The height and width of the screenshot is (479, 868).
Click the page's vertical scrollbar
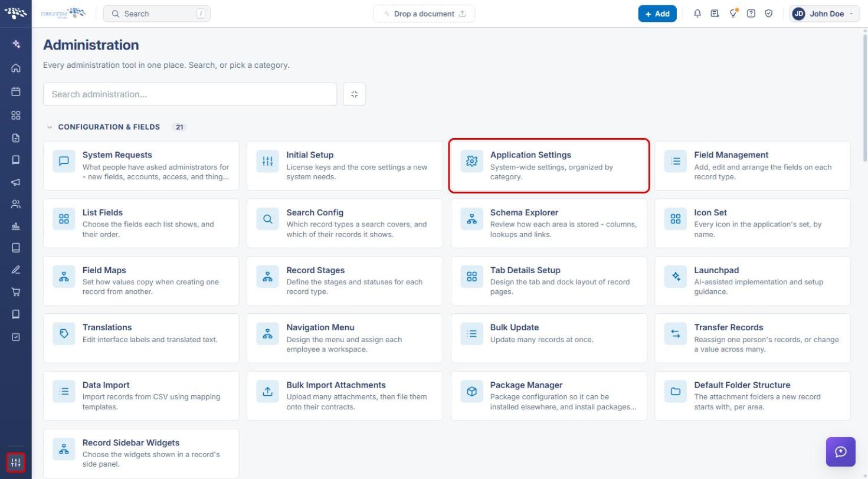pos(864,97)
